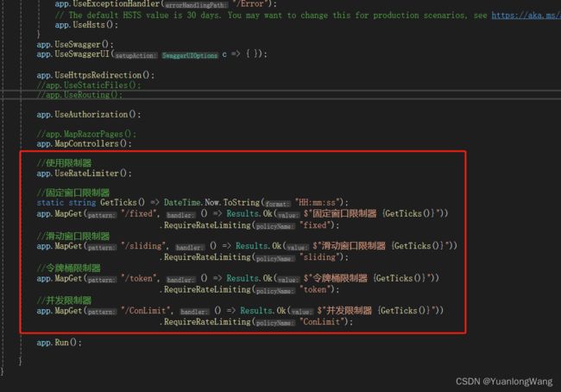Click the app.UseHsts() line
561x392 pixels.
pos(86,25)
